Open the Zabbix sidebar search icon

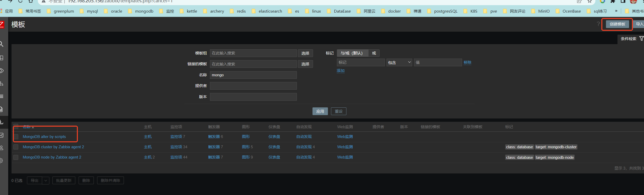tap(2, 44)
